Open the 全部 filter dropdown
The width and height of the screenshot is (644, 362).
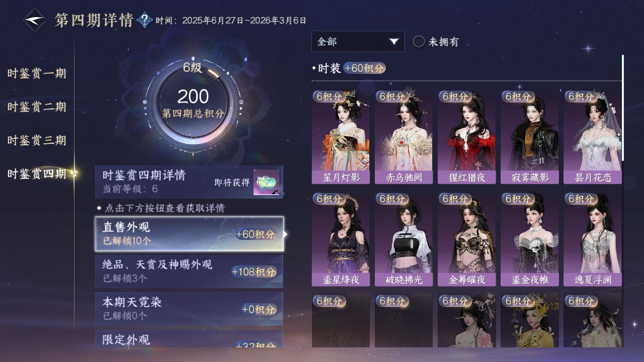point(358,42)
